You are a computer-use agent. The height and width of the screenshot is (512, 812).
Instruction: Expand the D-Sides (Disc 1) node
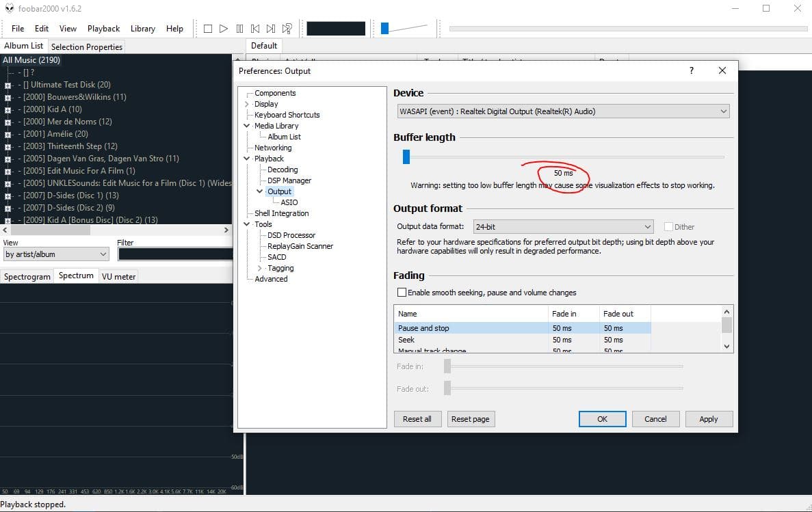(8, 196)
